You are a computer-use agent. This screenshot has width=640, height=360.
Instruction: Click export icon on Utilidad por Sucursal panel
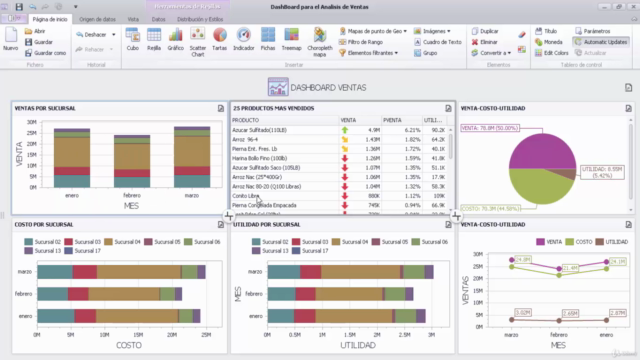[448, 224]
